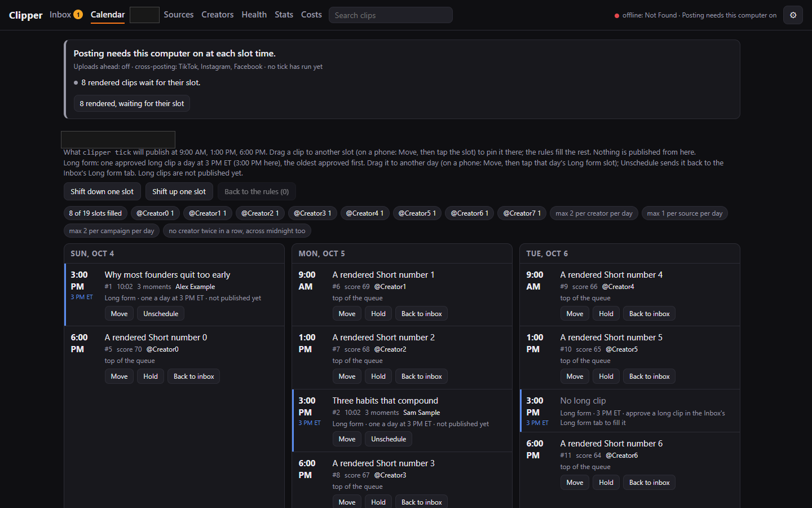Click the @Creator3 1 chip
The width and height of the screenshot is (812, 508).
click(x=312, y=213)
